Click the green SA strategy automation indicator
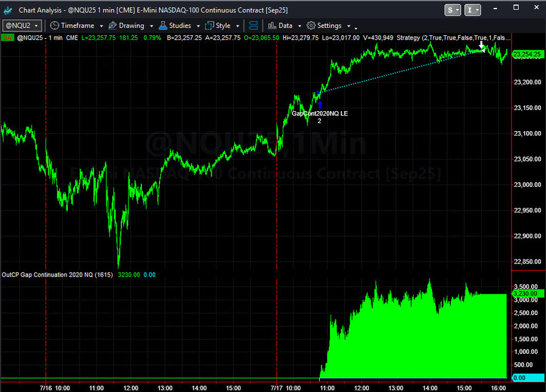546x392 pixels. coord(7,38)
